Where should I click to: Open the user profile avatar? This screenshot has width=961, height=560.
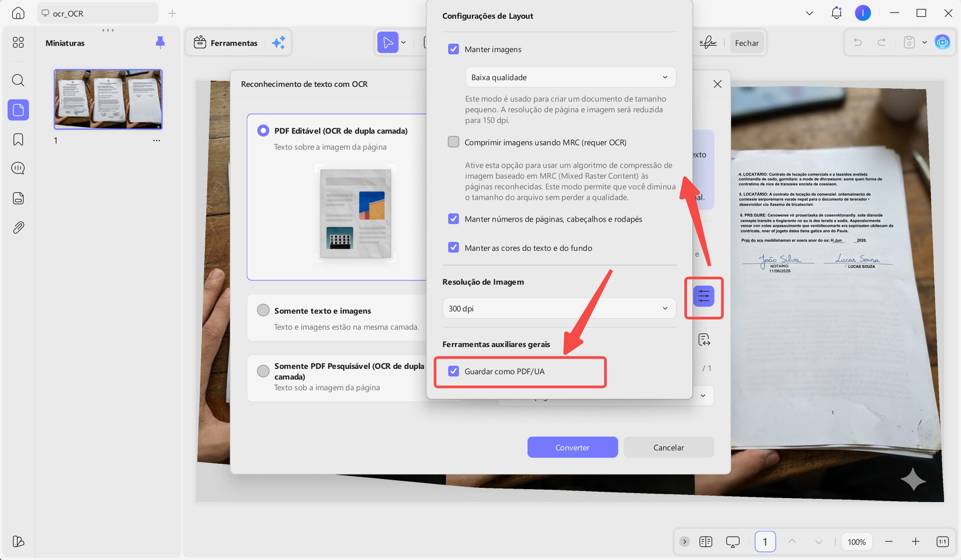863,13
